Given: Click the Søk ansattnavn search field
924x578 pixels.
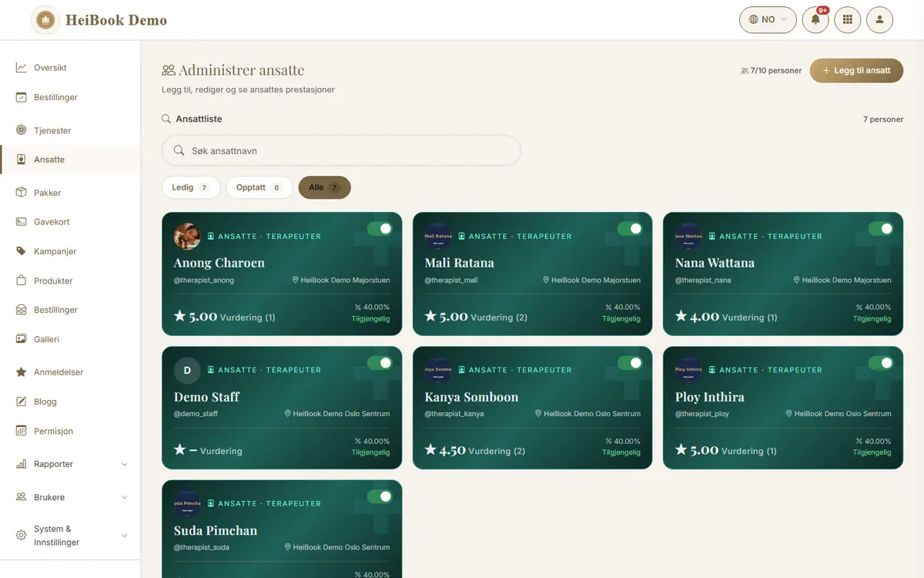Looking at the screenshot, I should coord(341,151).
